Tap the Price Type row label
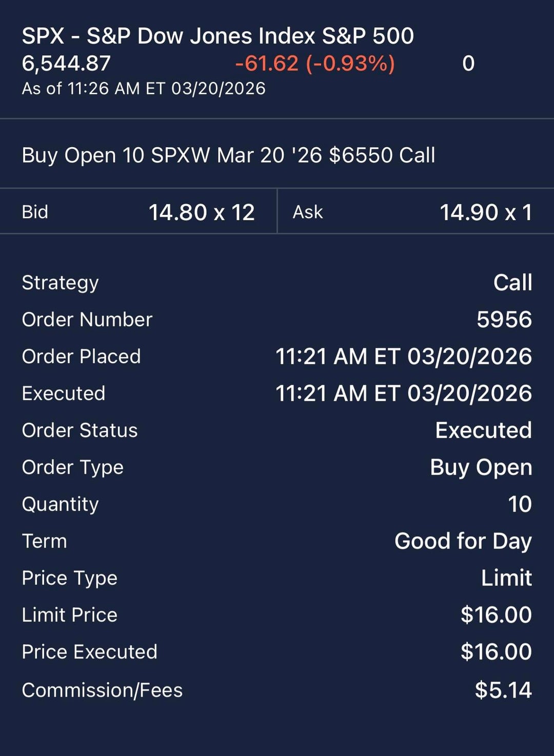The height and width of the screenshot is (756, 554). [69, 578]
